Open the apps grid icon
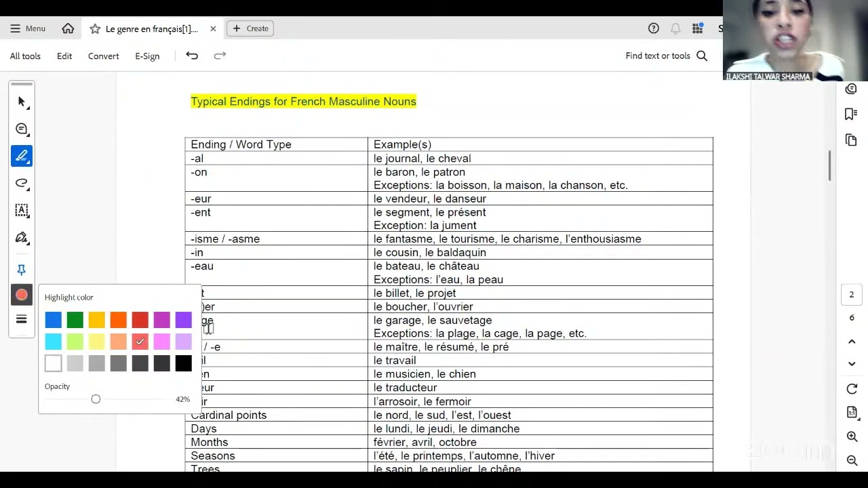Viewport: 868px width, 488px height. (697, 28)
